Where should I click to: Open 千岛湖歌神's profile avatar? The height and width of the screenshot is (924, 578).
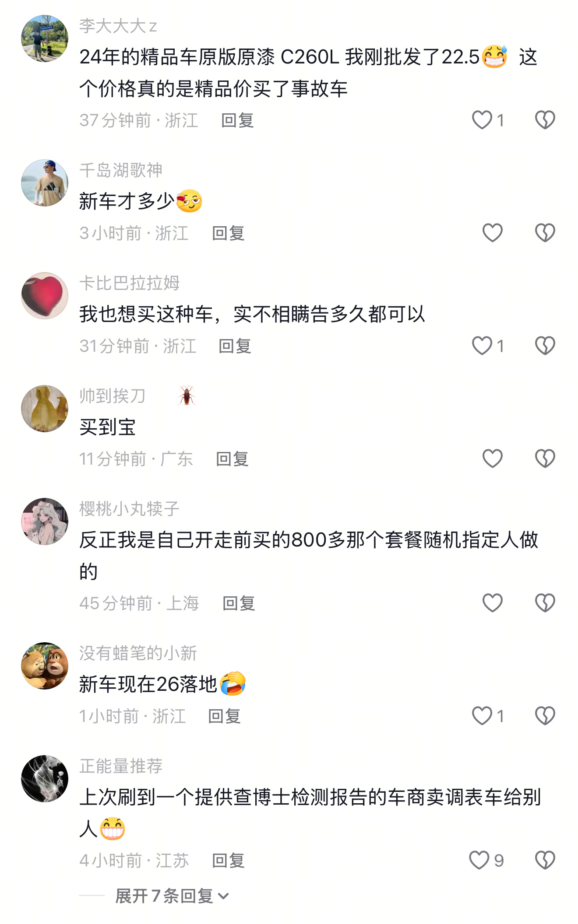tap(45, 183)
